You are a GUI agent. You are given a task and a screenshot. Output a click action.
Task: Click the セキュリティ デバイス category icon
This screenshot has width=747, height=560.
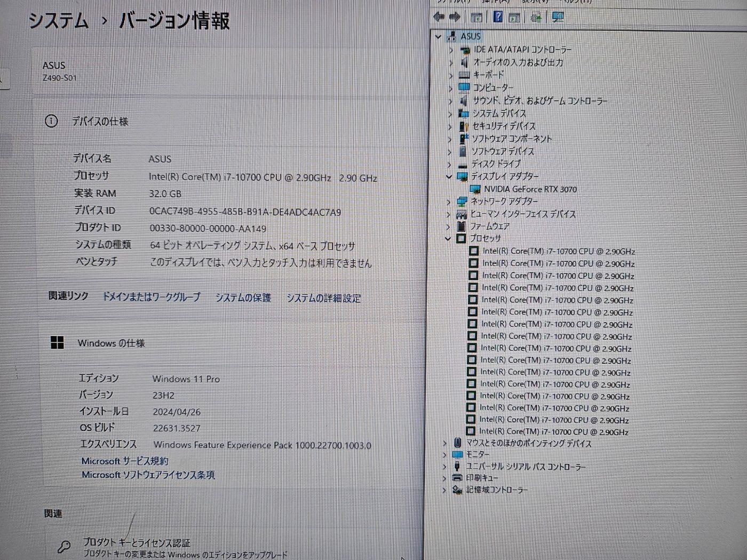coord(464,126)
